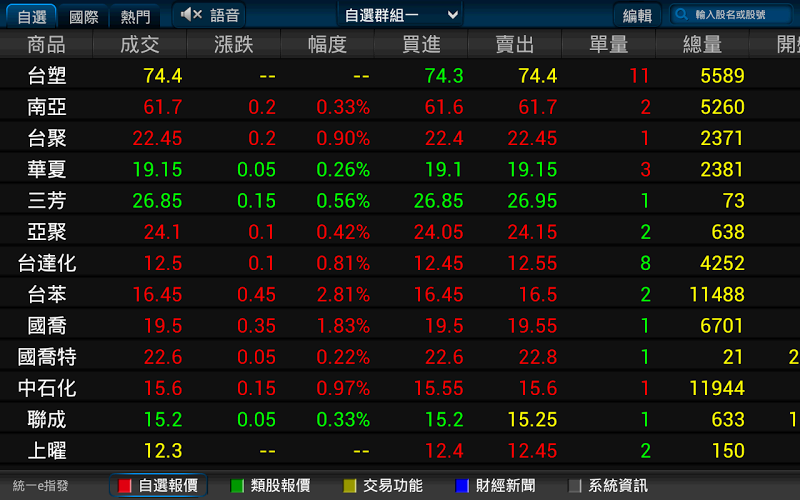The image size is (800, 500).
Task: Open 類股報價 in bottom bar
Action: click(270, 486)
